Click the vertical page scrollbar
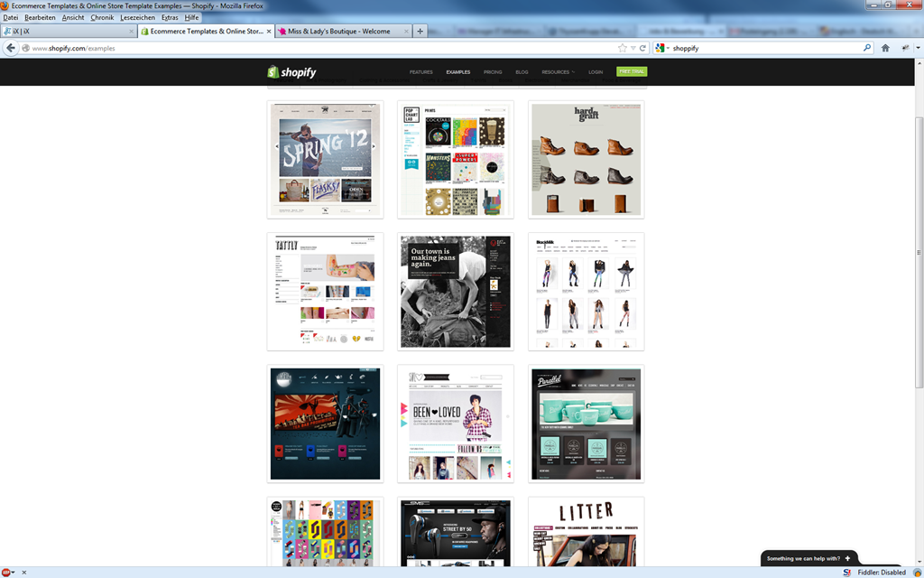The height and width of the screenshot is (578, 924). pos(919,253)
